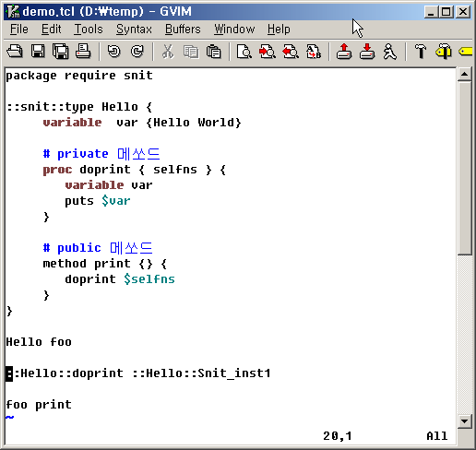Image resolution: width=476 pixels, height=450 pixels.
Task: Click the '::snit::type Hello {' line
Action: (x=79, y=107)
